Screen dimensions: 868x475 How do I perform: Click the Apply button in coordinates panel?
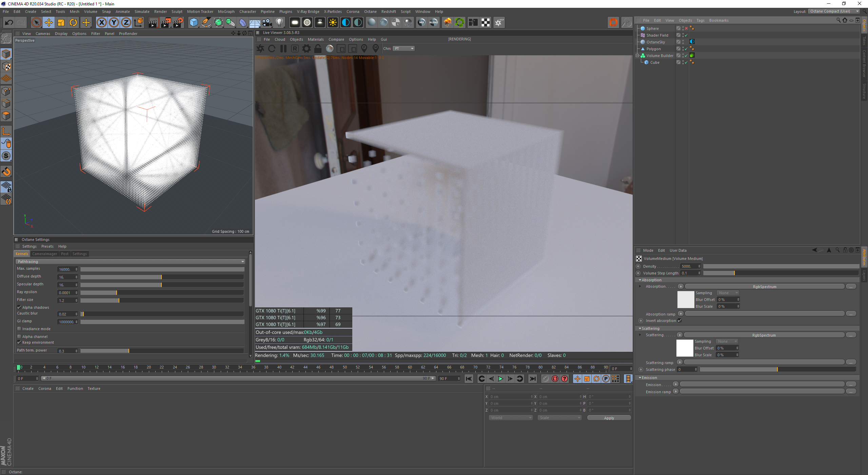(609, 418)
